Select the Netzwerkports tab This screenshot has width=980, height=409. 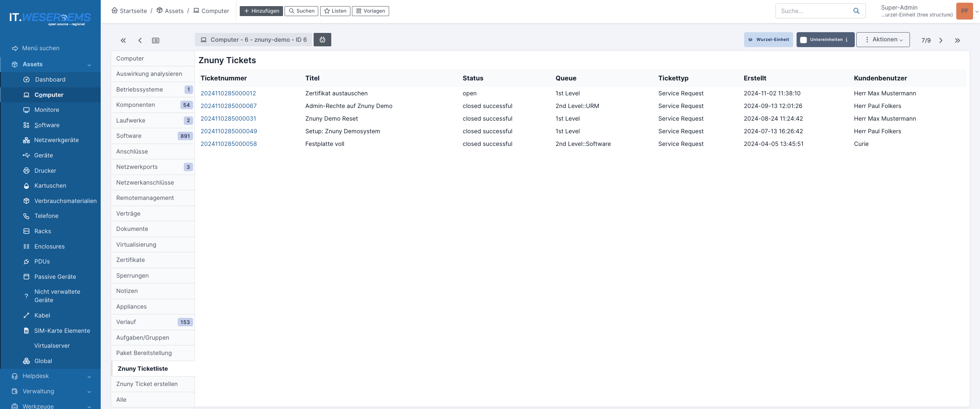click(153, 167)
